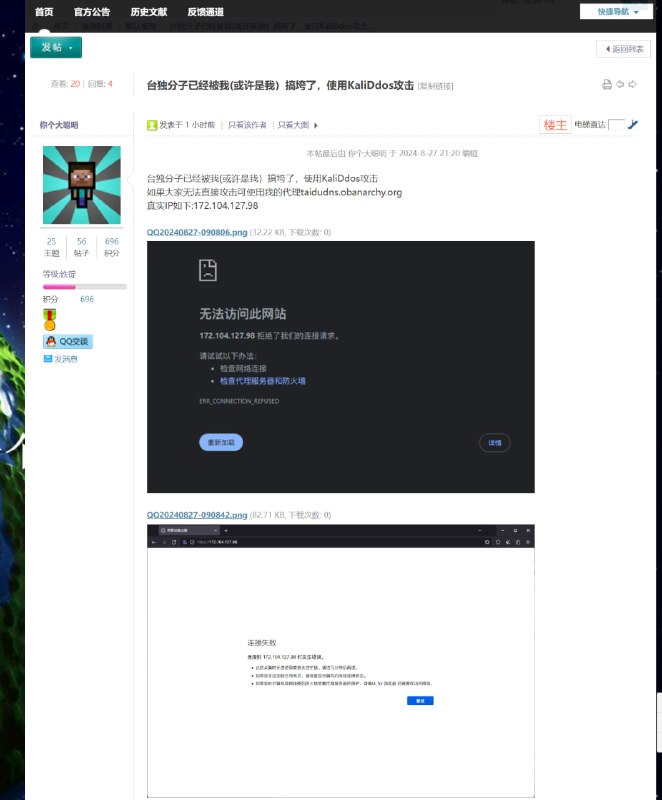Click the 25 主题 count
Screen dimensions: 662x800
coord(52,247)
